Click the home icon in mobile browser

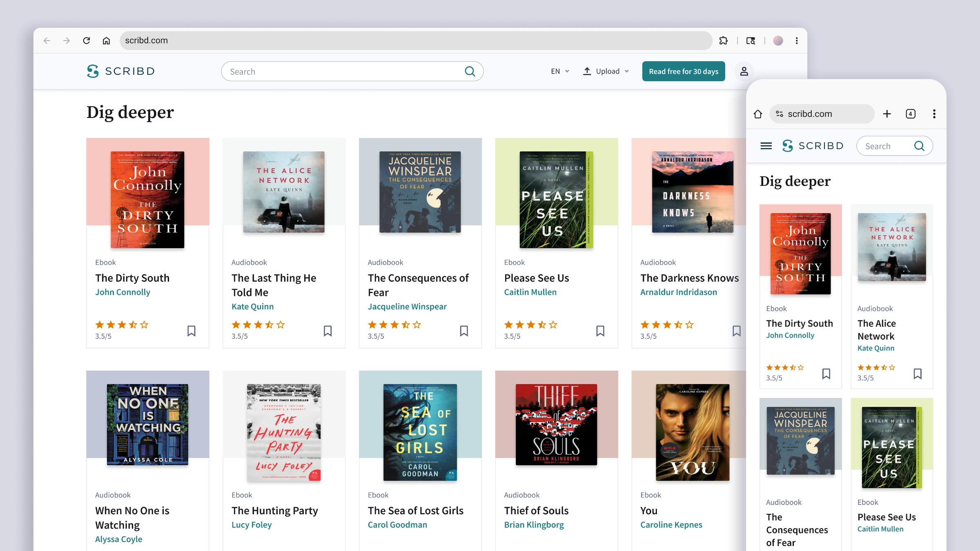[758, 114]
